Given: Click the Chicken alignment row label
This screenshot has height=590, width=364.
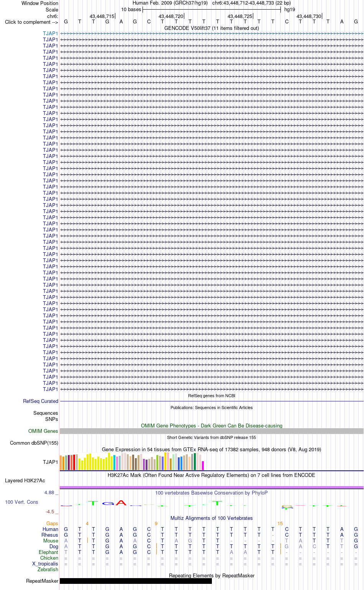Looking at the screenshot, I should click(49, 558).
